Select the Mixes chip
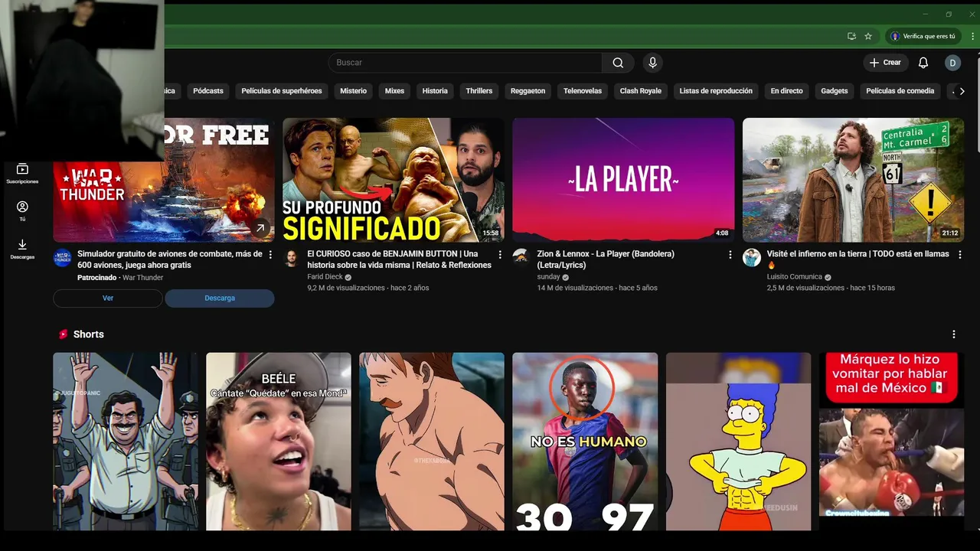Viewport: 980px width, 551px height. (x=394, y=91)
